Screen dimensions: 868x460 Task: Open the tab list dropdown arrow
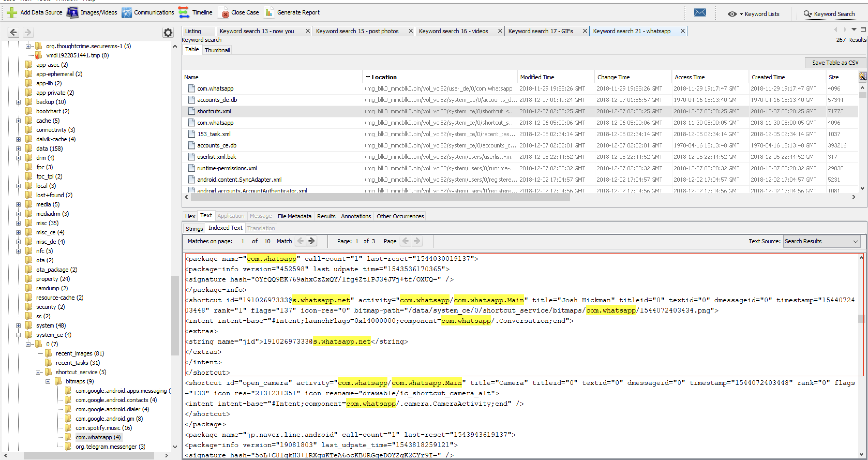point(854,30)
